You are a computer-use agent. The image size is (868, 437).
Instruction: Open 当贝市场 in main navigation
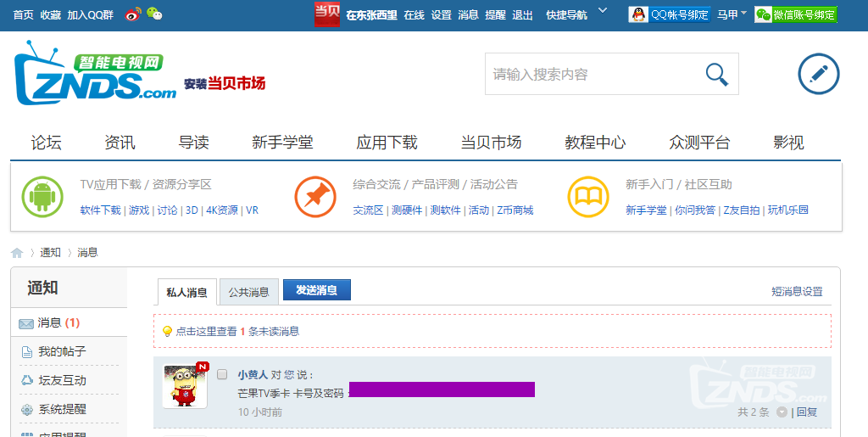coord(491,143)
